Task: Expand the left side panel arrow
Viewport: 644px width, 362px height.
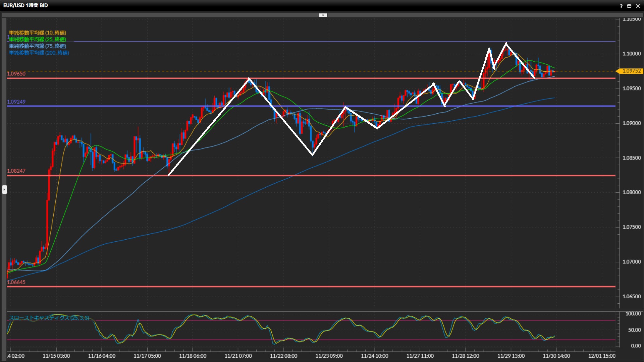Action: (x=4, y=190)
